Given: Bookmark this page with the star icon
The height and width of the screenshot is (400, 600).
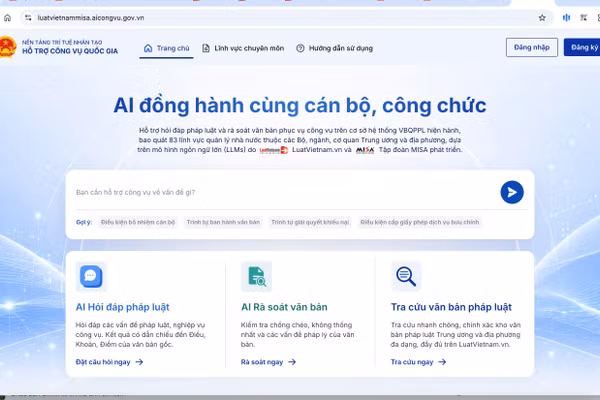Looking at the screenshot, I should click(542, 18).
